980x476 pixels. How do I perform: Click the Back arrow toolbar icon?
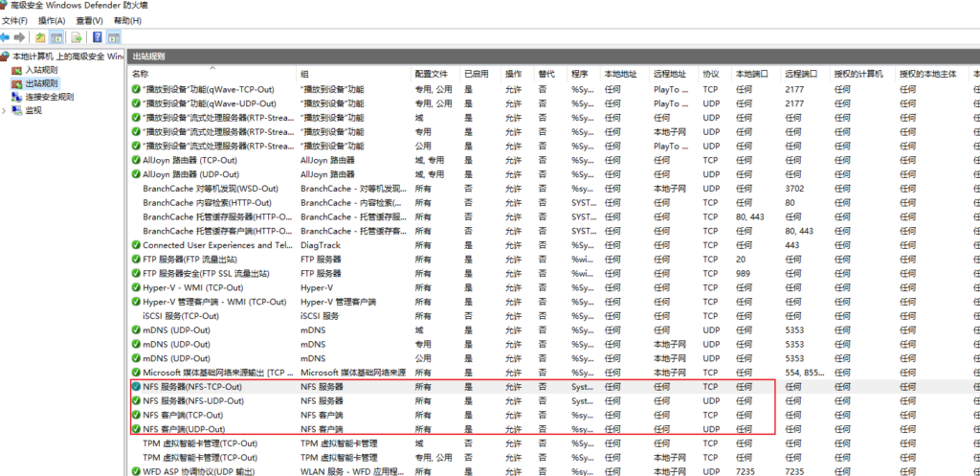[x=6, y=37]
